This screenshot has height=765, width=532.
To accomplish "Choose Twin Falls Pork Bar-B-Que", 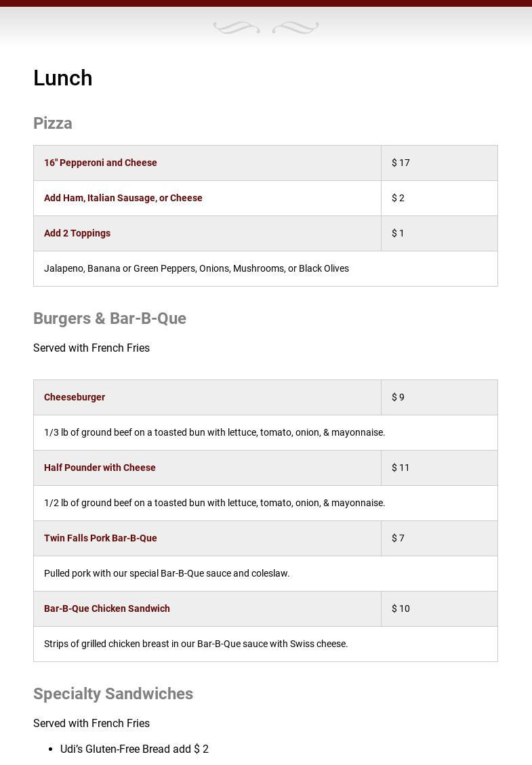I will [x=100, y=538].
